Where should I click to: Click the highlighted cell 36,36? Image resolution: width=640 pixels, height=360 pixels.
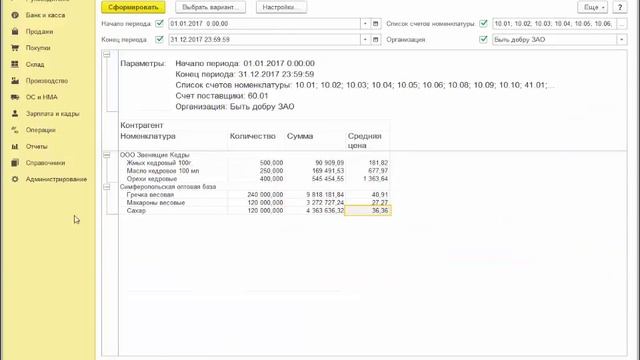click(368, 211)
